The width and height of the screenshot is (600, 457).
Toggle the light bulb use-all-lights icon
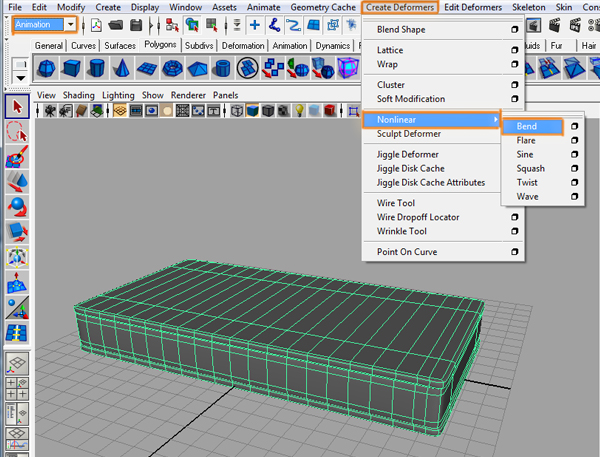tap(299, 111)
